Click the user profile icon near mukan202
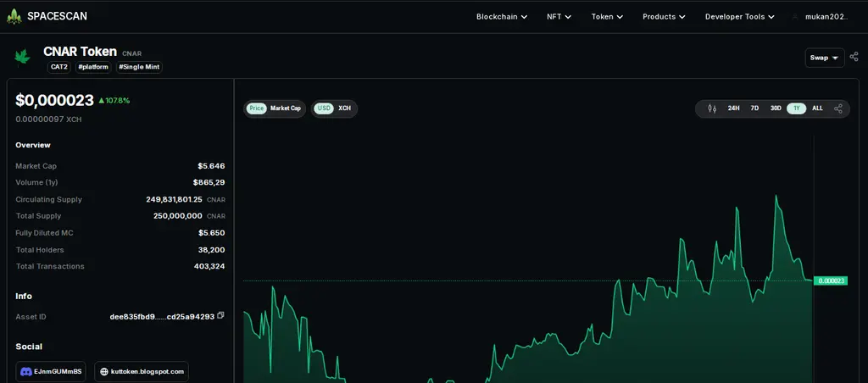The image size is (868, 383). click(795, 17)
